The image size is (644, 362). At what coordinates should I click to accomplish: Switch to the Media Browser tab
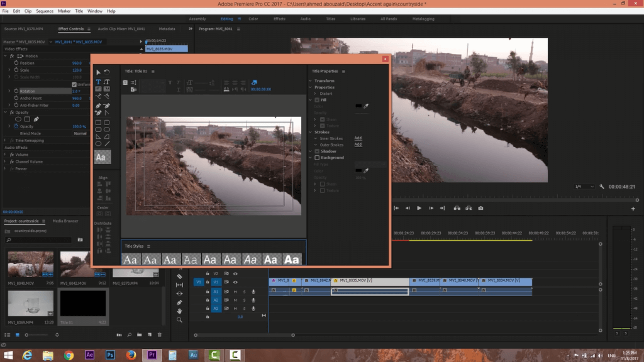[65, 221]
